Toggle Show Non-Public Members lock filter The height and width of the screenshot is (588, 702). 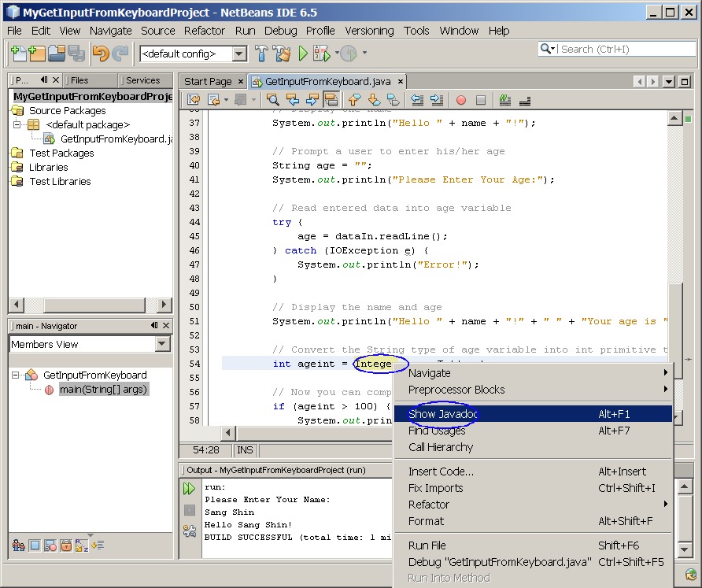[66, 545]
